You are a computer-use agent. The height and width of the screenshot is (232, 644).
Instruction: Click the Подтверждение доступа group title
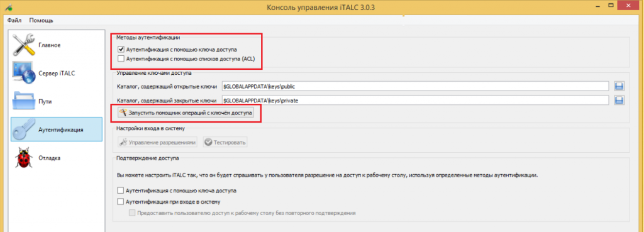click(147, 158)
